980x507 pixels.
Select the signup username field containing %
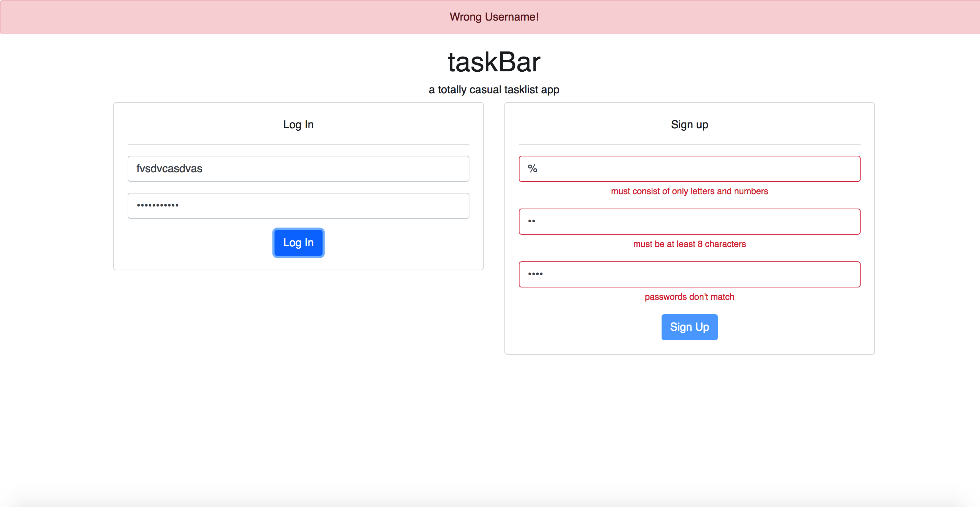pos(689,168)
